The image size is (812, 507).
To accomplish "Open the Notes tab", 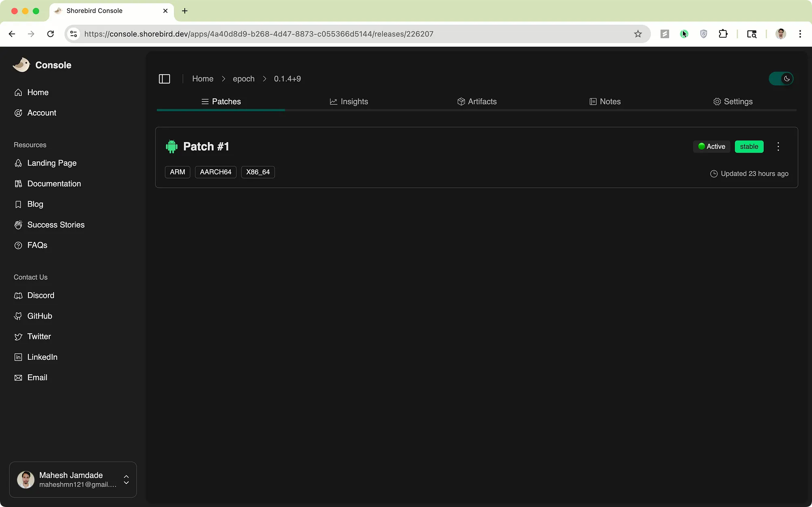I will [x=605, y=101].
